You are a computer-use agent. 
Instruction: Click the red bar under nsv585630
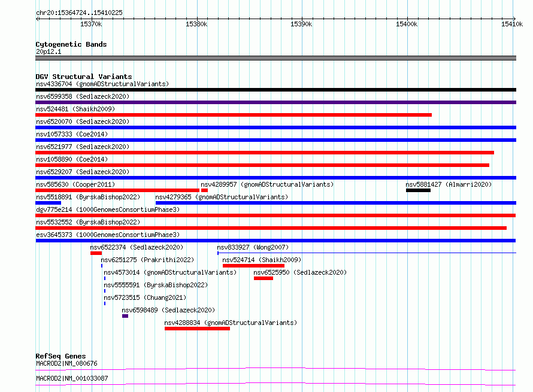coord(117,190)
